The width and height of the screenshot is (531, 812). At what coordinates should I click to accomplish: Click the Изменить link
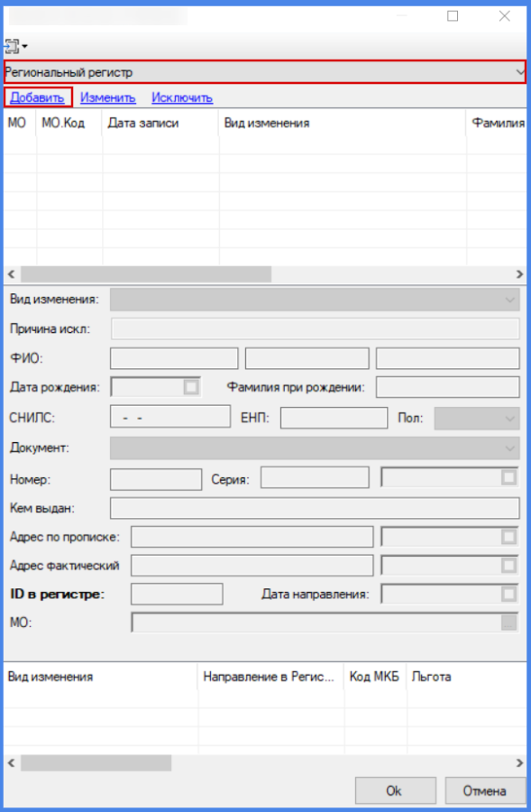click(107, 97)
